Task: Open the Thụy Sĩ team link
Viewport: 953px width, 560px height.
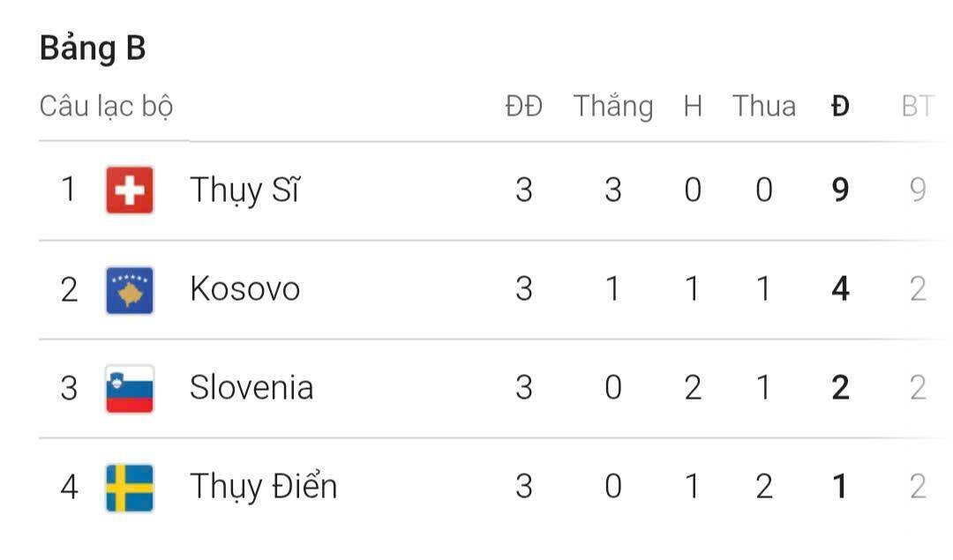Action: point(244,190)
